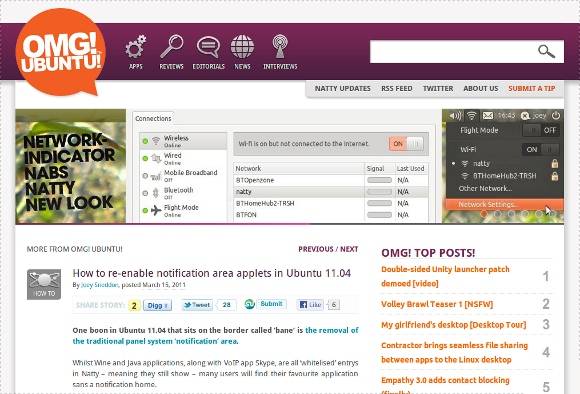Click the network-indicator banner headline image
Screen dimensions: 580x394
point(70,166)
